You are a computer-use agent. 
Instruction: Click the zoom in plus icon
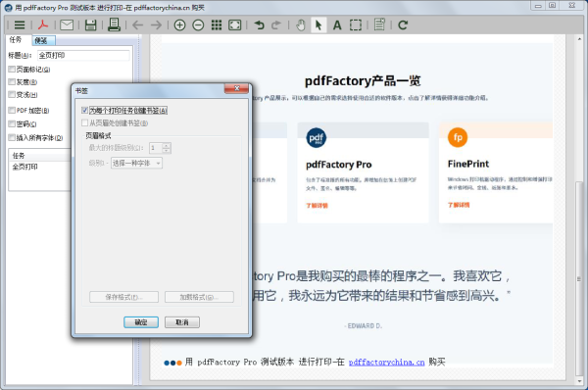click(x=179, y=25)
